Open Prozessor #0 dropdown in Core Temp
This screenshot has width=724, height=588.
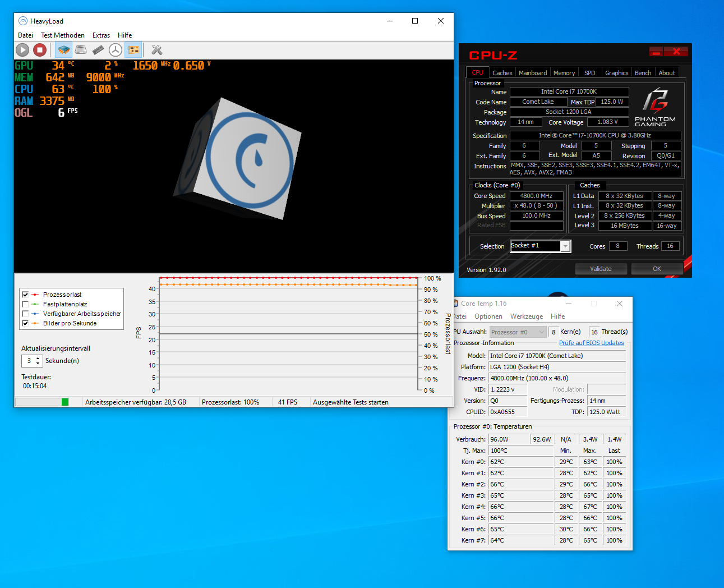[x=518, y=332]
